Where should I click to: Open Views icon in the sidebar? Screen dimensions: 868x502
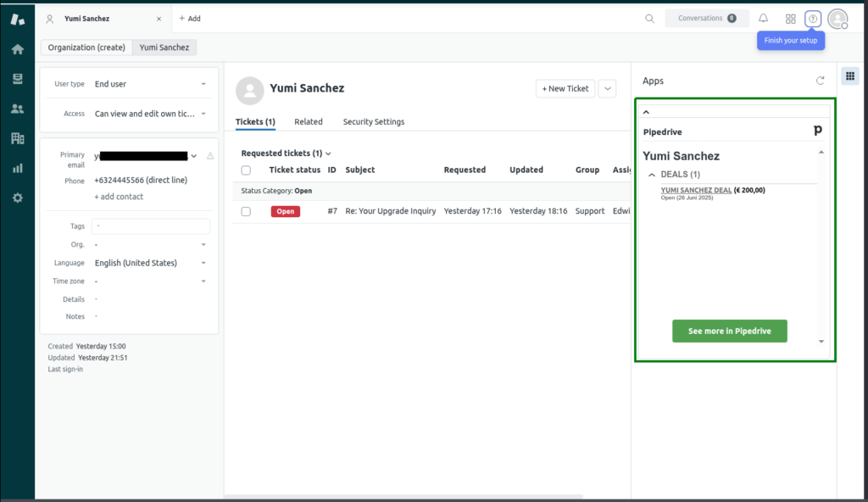pyautogui.click(x=18, y=79)
